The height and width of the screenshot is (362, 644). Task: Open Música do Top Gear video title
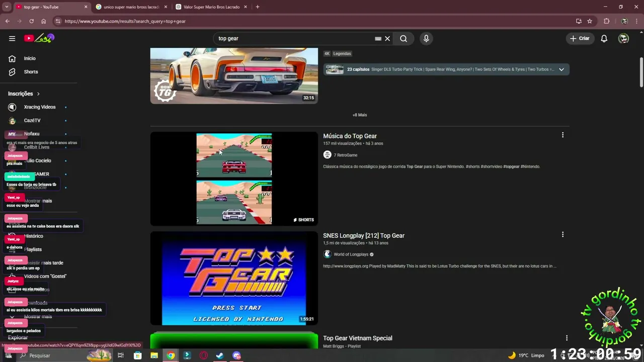click(350, 136)
